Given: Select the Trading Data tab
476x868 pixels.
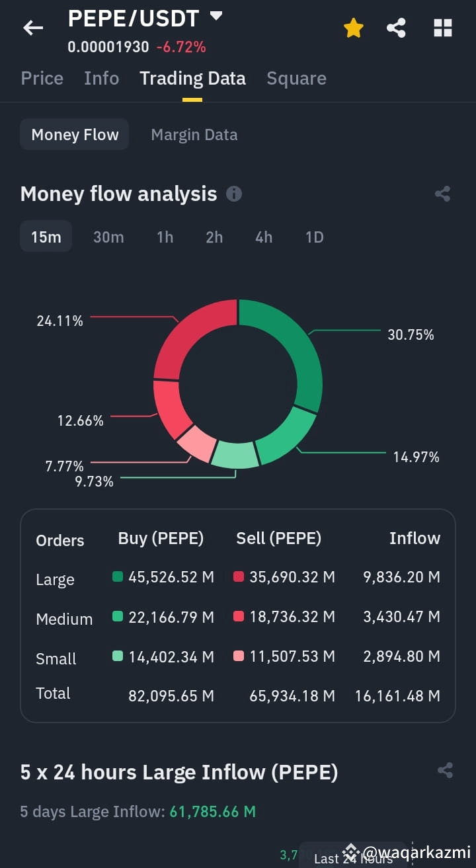Looking at the screenshot, I should pyautogui.click(x=192, y=78).
